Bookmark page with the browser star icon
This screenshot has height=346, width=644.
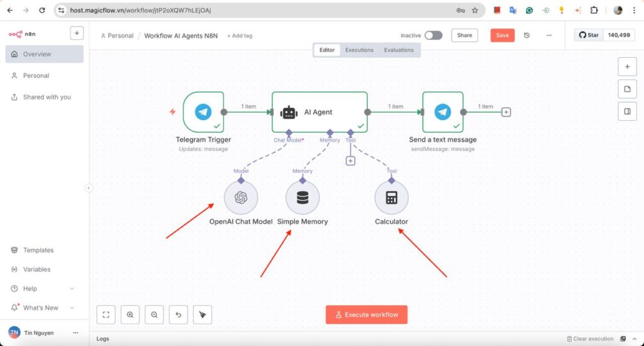[475, 10]
